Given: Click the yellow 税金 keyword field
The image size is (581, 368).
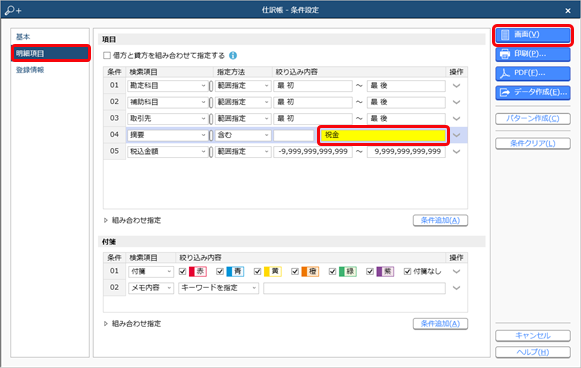Looking at the screenshot, I should pos(384,135).
